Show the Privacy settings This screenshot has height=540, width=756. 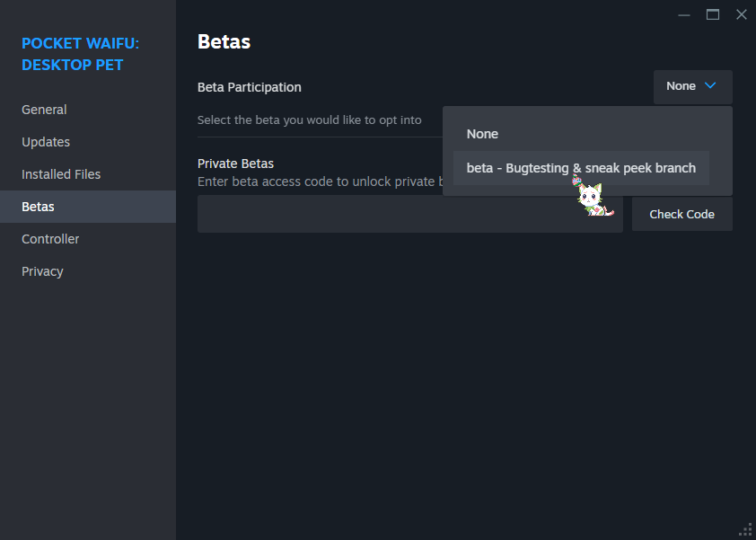click(42, 271)
